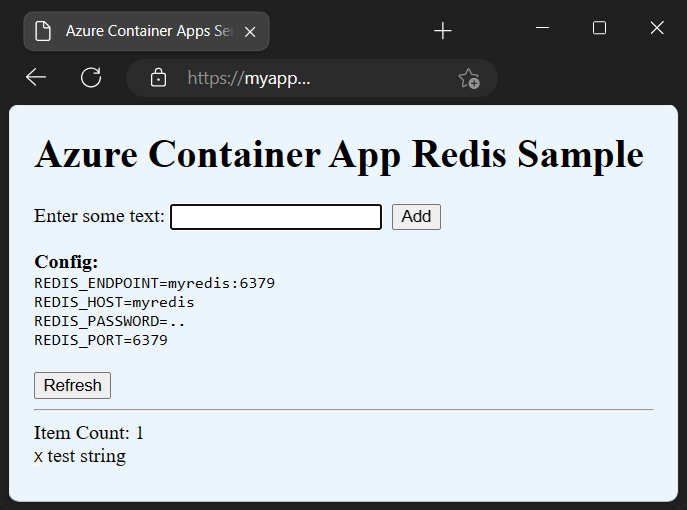Screen dimensions: 687x510
Task: Select the Azure Container Apps tab
Action: tap(150, 31)
